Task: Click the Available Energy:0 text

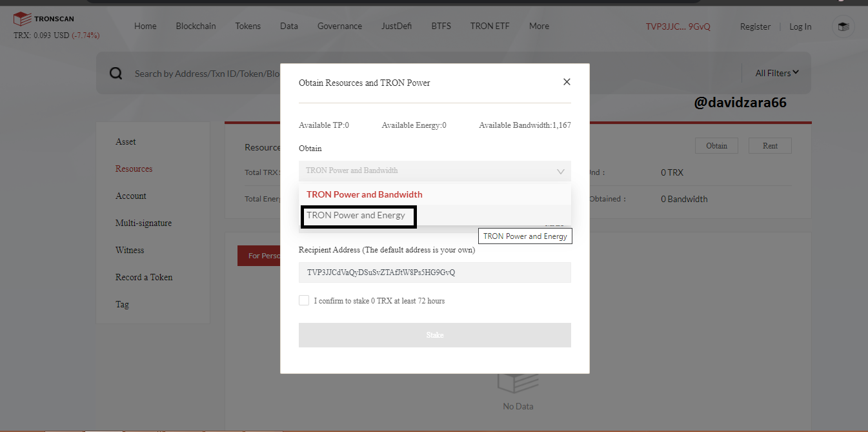Action: click(x=414, y=125)
